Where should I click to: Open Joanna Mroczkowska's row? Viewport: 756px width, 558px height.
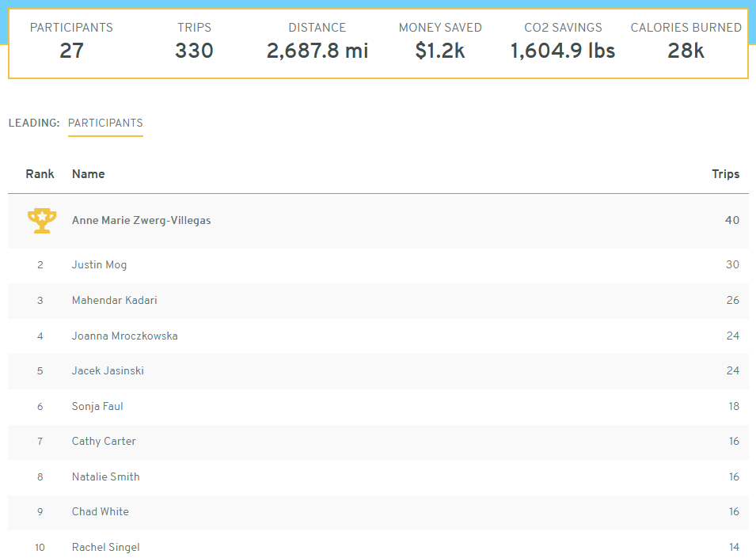point(124,336)
